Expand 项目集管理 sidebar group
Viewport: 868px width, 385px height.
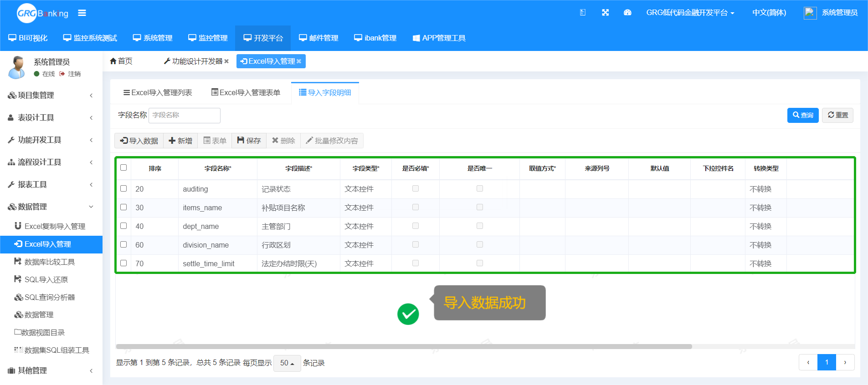[51, 95]
